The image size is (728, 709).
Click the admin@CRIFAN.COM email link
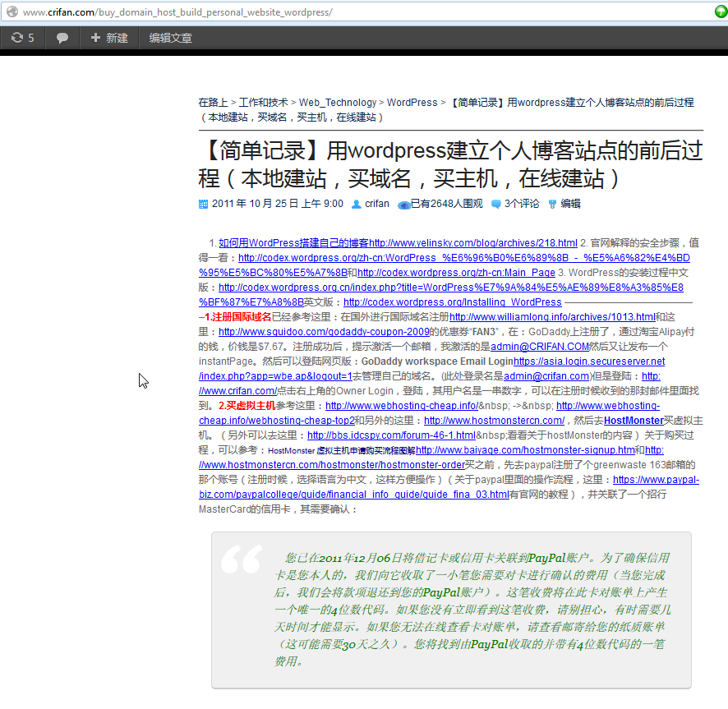[x=540, y=347]
